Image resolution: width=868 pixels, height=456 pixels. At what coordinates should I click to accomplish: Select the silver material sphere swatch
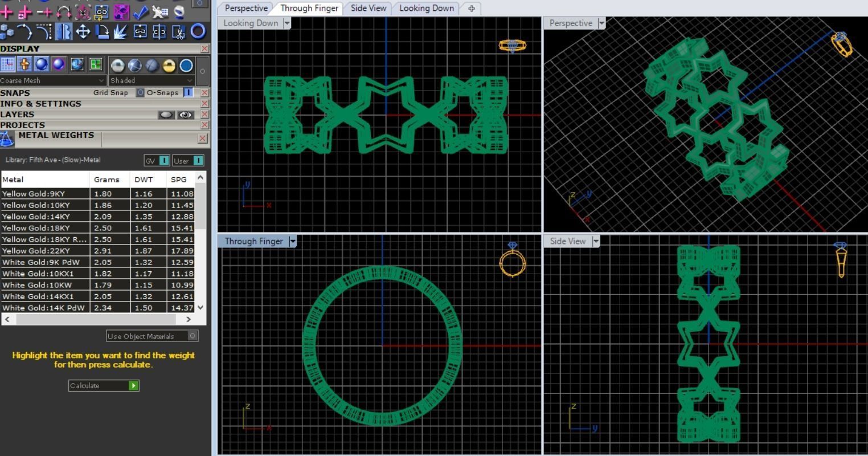[118, 66]
